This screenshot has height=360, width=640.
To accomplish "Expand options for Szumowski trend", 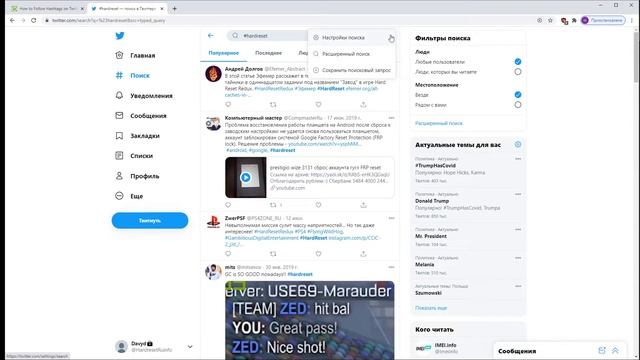I will coord(518,286).
